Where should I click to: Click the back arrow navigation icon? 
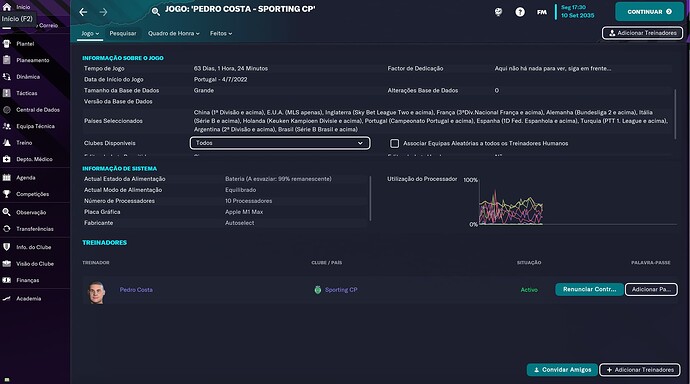coord(83,12)
